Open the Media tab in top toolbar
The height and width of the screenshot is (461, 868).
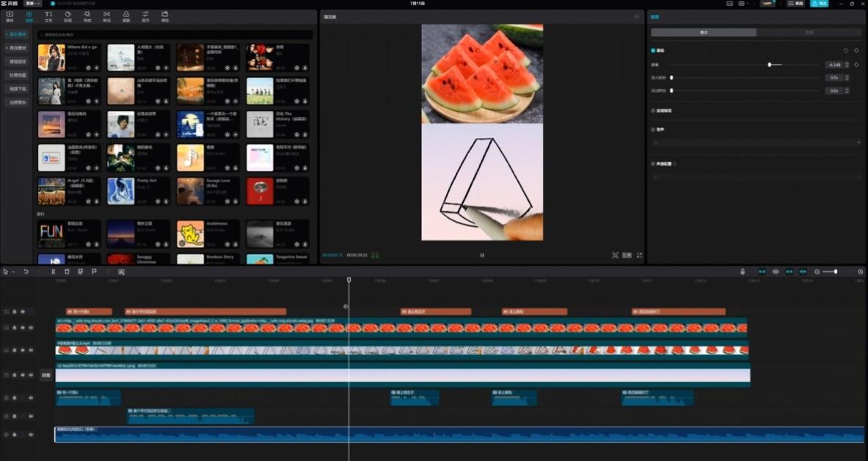click(10, 16)
